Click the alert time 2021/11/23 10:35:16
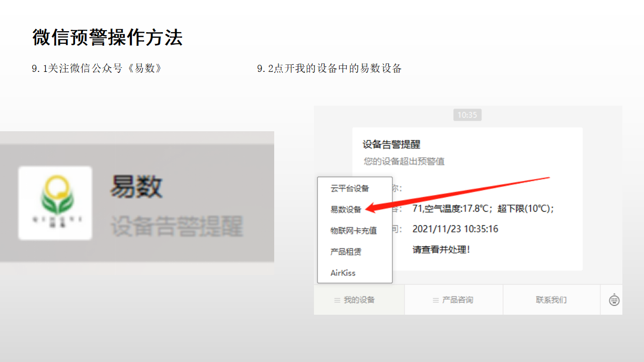The height and width of the screenshot is (362, 644). click(x=455, y=229)
